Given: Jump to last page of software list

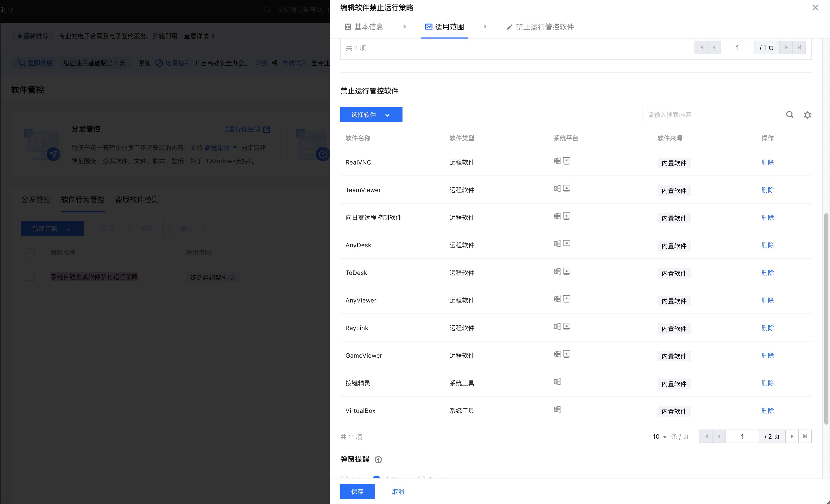Looking at the screenshot, I should (x=805, y=436).
